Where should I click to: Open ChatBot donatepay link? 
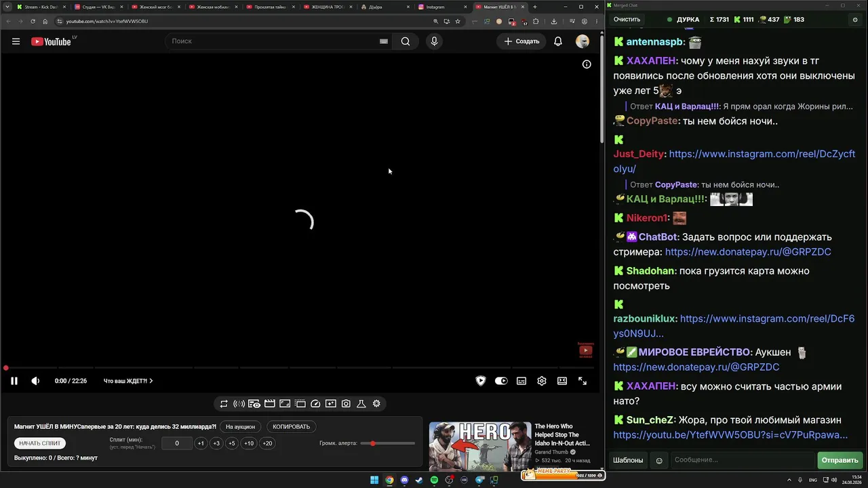(x=748, y=252)
